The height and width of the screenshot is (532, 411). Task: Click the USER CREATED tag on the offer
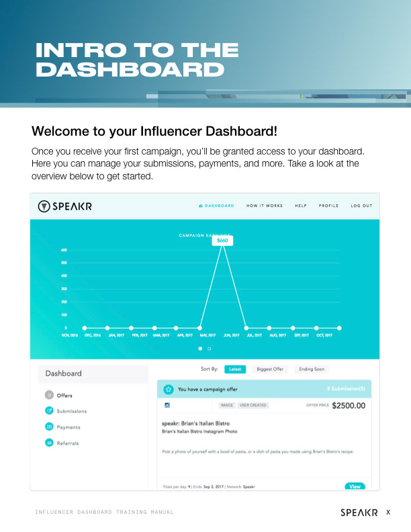pyautogui.click(x=253, y=405)
